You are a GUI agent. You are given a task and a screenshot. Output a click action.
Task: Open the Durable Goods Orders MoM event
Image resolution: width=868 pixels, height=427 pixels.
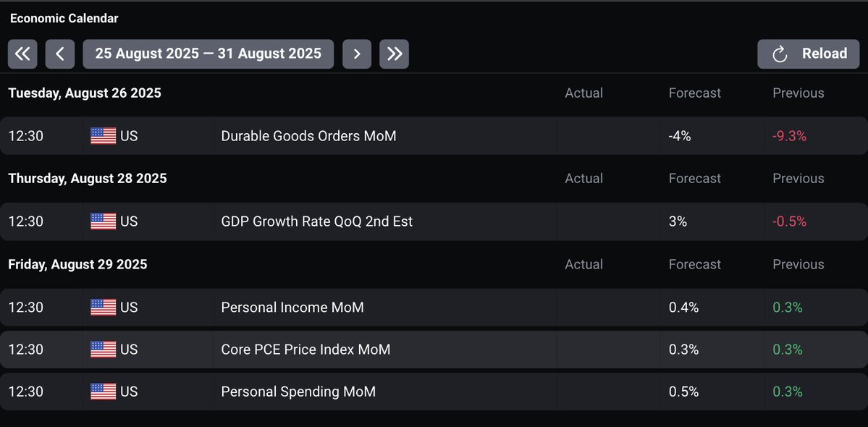pos(308,136)
